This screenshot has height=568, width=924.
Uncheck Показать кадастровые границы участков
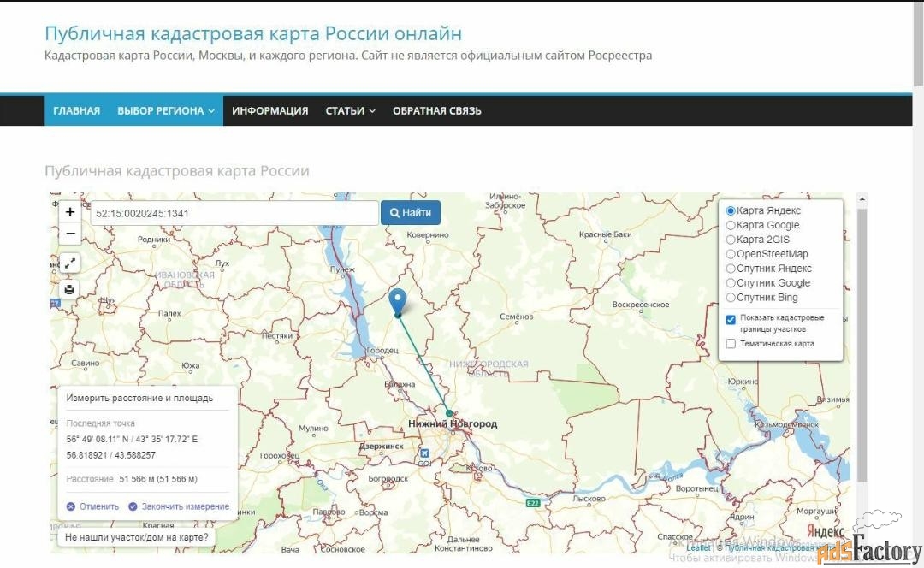tap(731, 319)
